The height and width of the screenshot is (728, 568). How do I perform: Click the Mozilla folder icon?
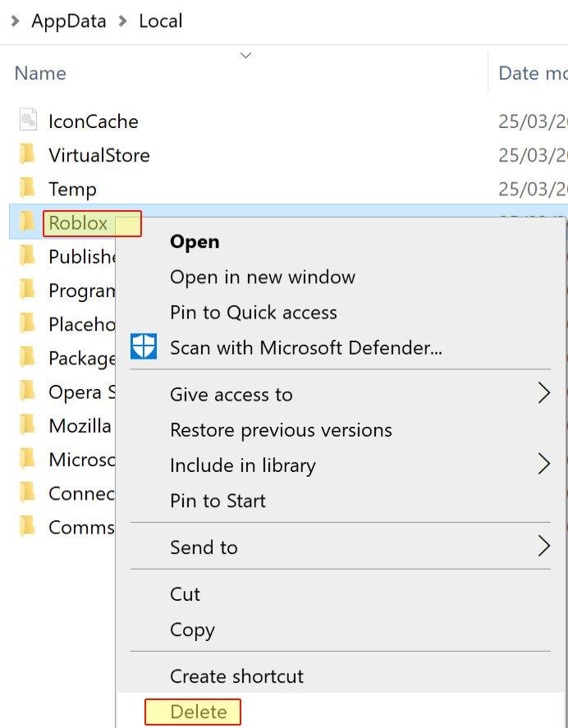point(27,425)
